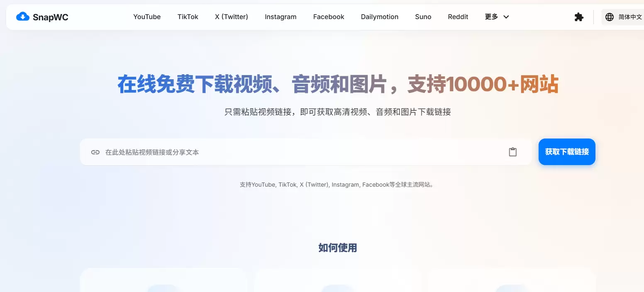644x292 pixels.
Task: Open the Dailymotion nav item
Action: [x=380, y=17]
